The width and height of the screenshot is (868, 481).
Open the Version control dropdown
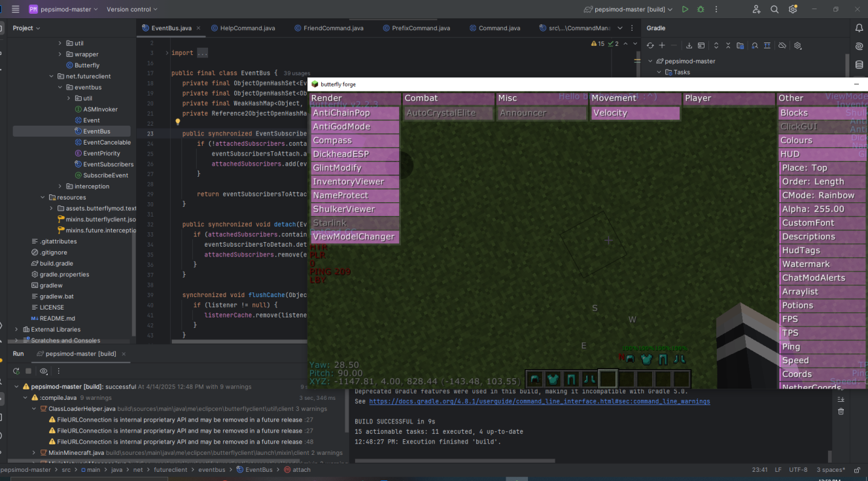[x=132, y=9]
